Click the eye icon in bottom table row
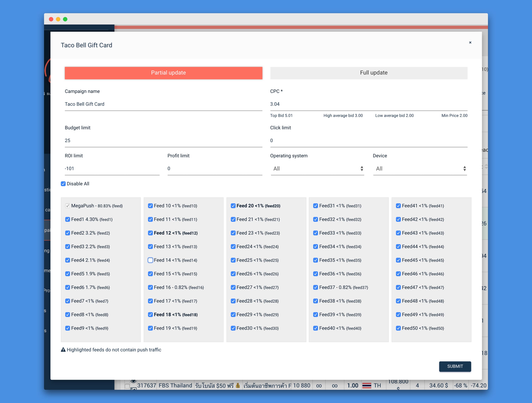This screenshot has width=532, height=403. coord(133,381)
